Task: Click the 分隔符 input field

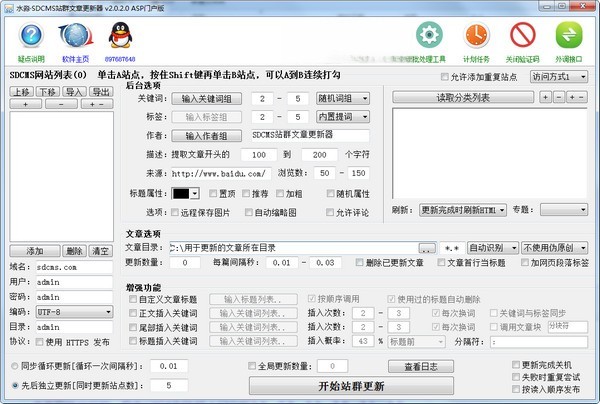Action: pos(539,342)
